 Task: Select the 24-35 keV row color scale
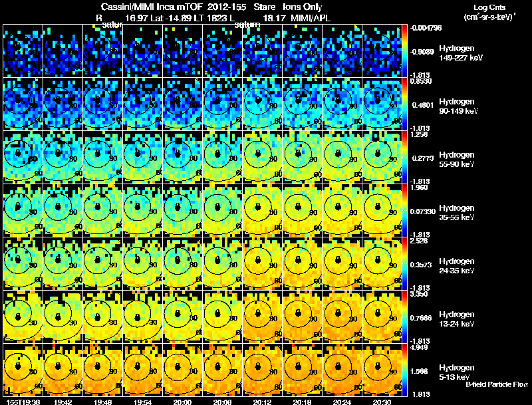click(x=404, y=263)
